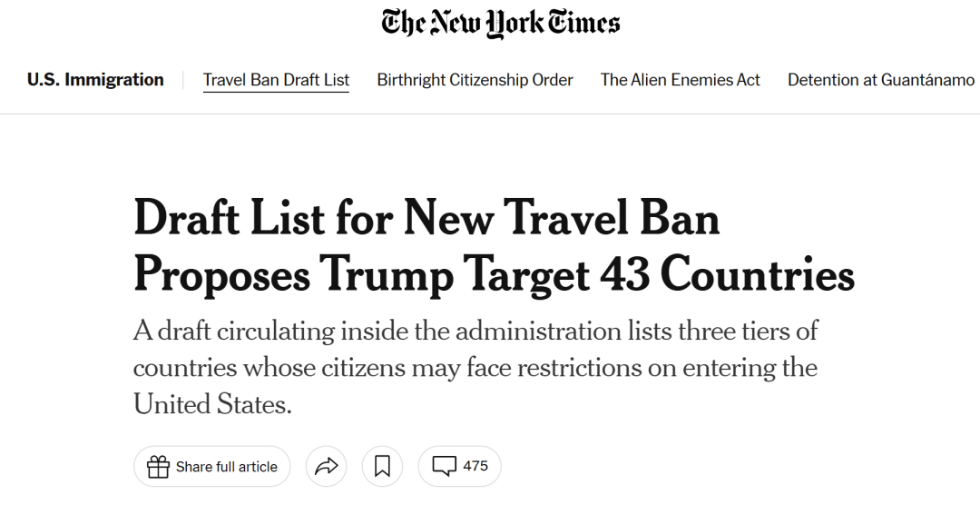Click the "United States." text in summary
980x505 pixels.
[212, 403]
